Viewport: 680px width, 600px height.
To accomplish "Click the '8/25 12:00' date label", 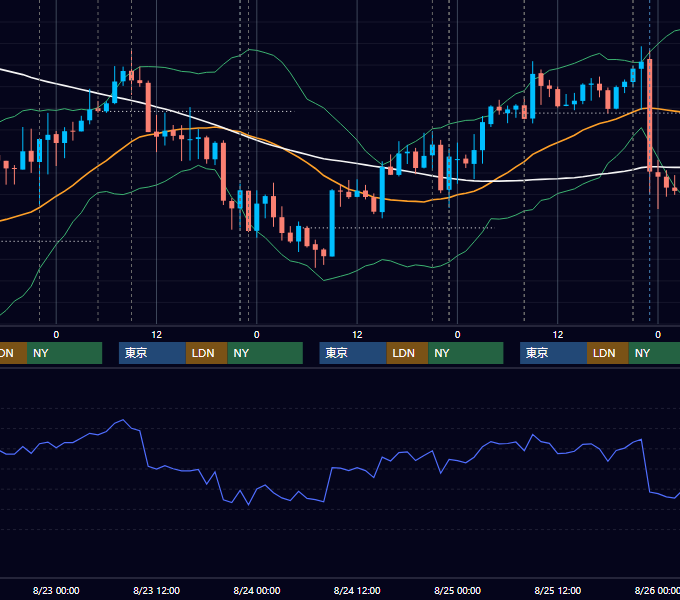I will click(x=558, y=590).
